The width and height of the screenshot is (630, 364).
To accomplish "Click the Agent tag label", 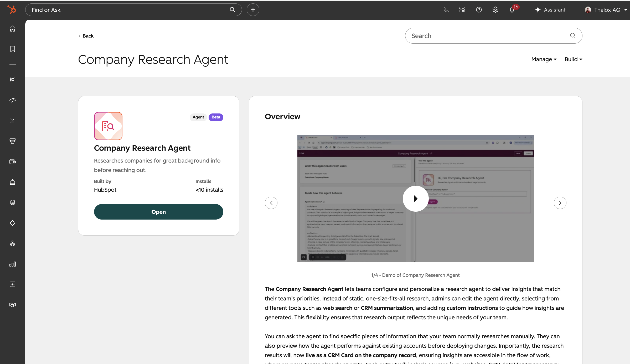I will 198,117.
